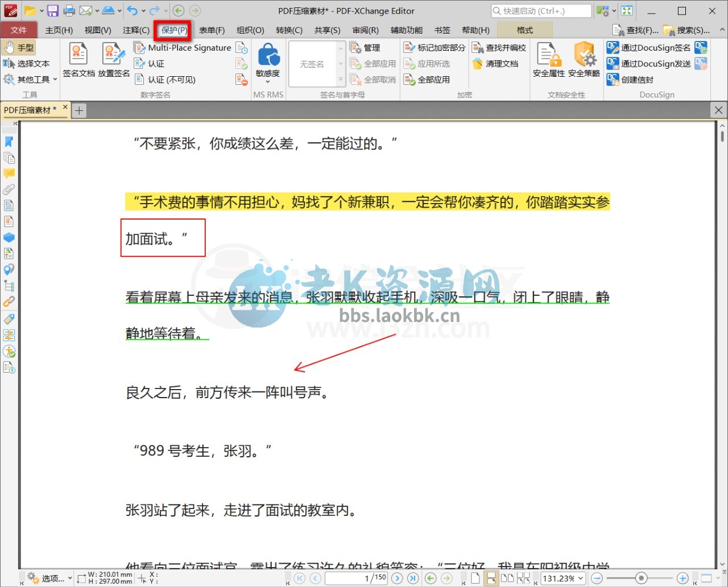
Task: Go to the last page
Action: [x=413, y=578]
